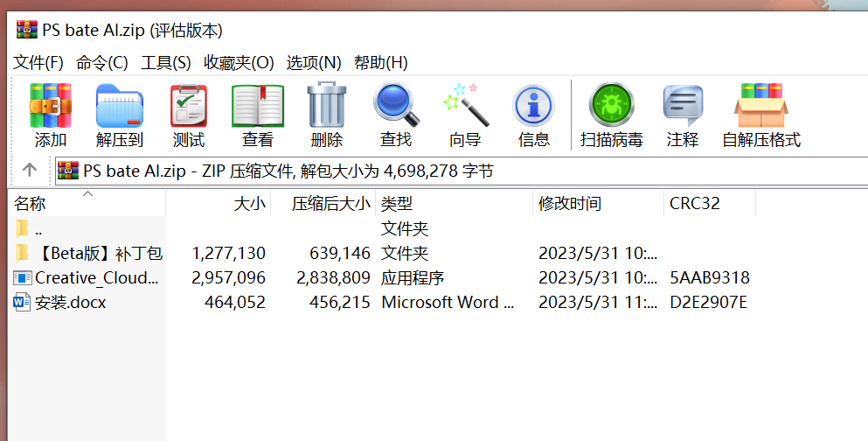Click the 应用程序 type cell

(413, 277)
